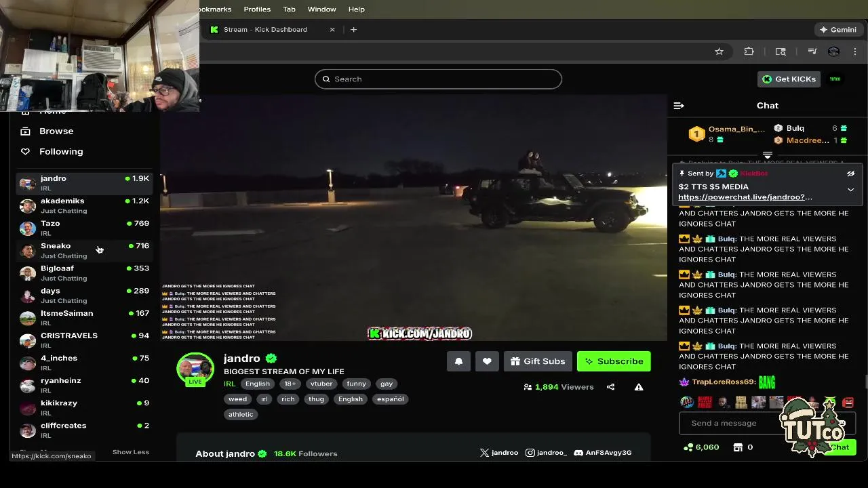Click the Browse sidebar icon
The height and width of the screenshot is (488, 868).
(25, 131)
